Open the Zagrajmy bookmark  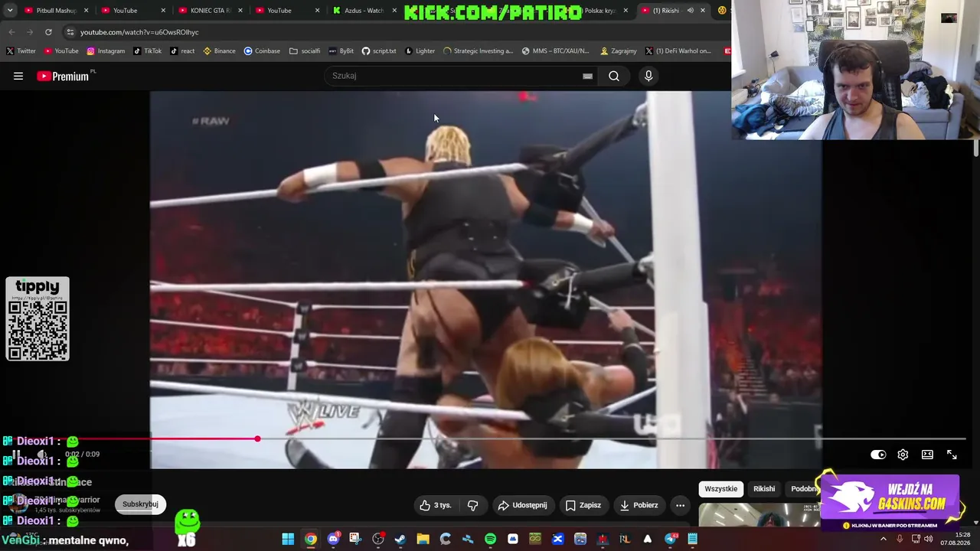pos(619,51)
